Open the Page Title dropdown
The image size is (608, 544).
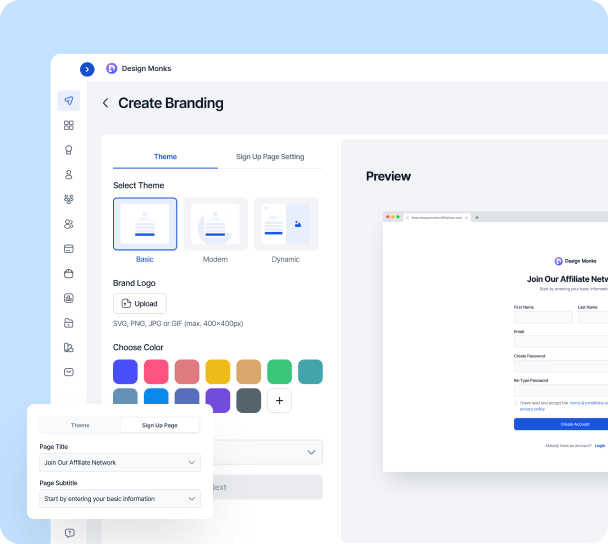click(121, 462)
